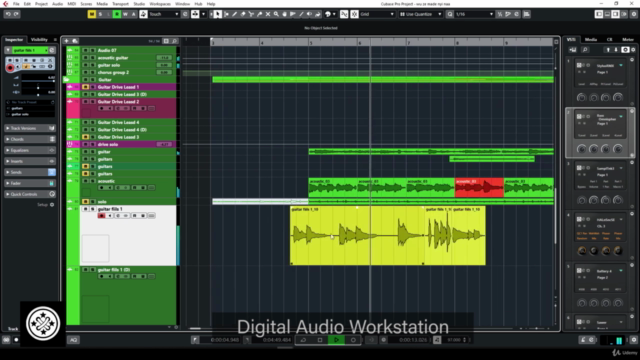This screenshot has height=360, width=640.
Task: Click the transport Play button
Action: tap(336, 340)
